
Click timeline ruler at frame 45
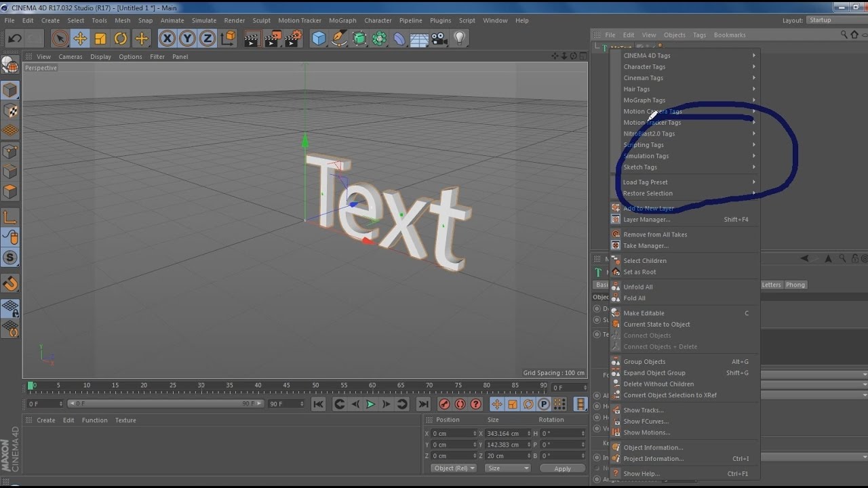(287, 386)
